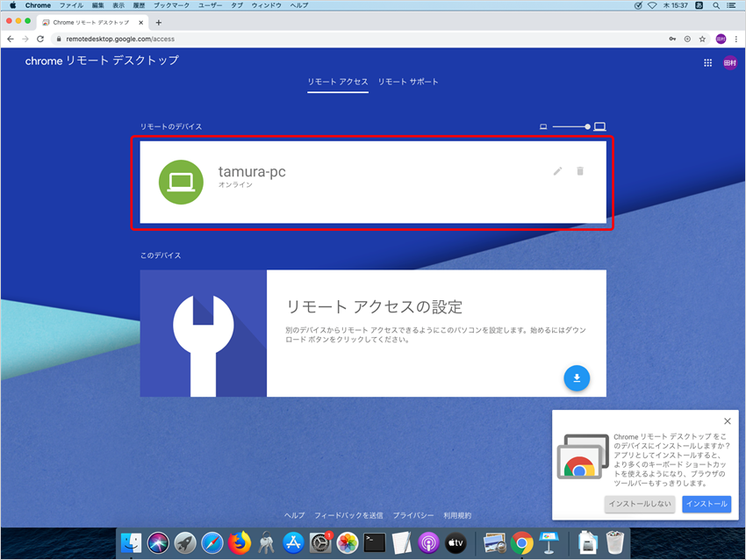This screenshot has height=560, width=746.
Task: Open the プライバシー footer link
Action: click(413, 515)
